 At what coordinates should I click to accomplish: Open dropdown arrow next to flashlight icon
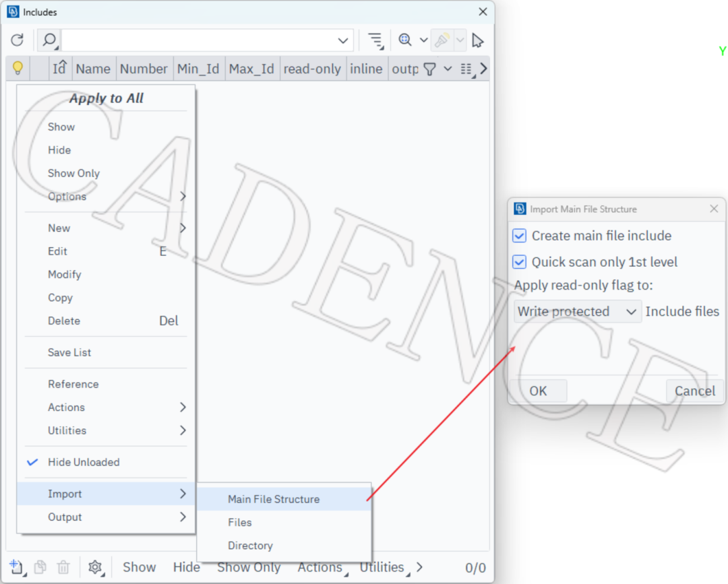[x=460, y=40]
